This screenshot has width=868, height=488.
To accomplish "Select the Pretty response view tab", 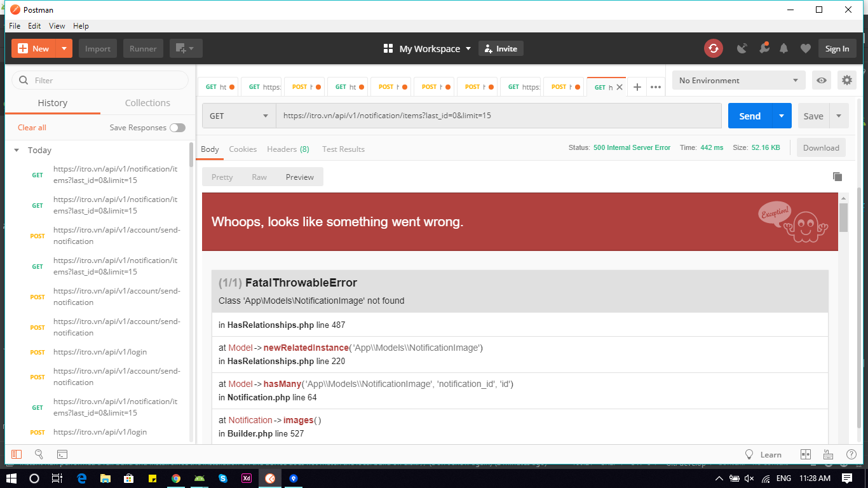I will [222, 177].
